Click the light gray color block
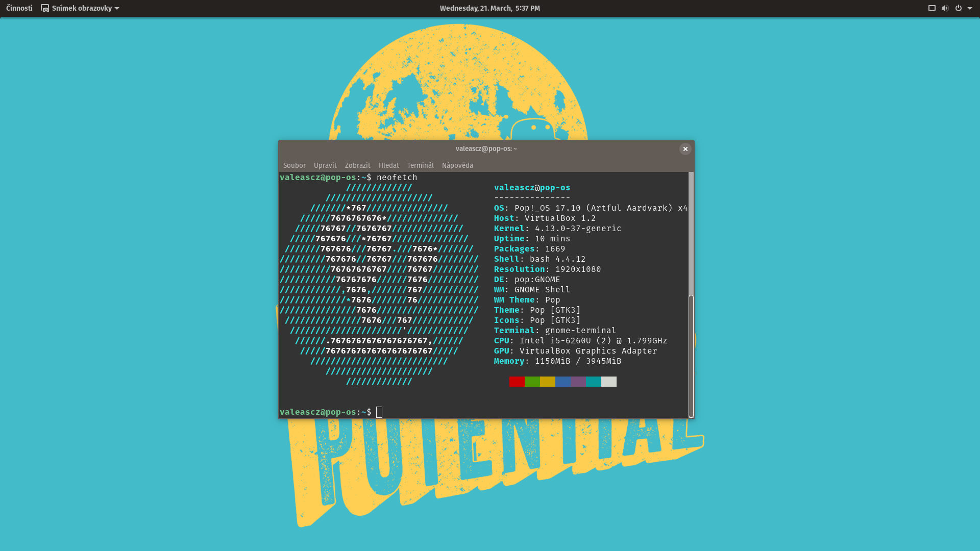 pos(608,382)
